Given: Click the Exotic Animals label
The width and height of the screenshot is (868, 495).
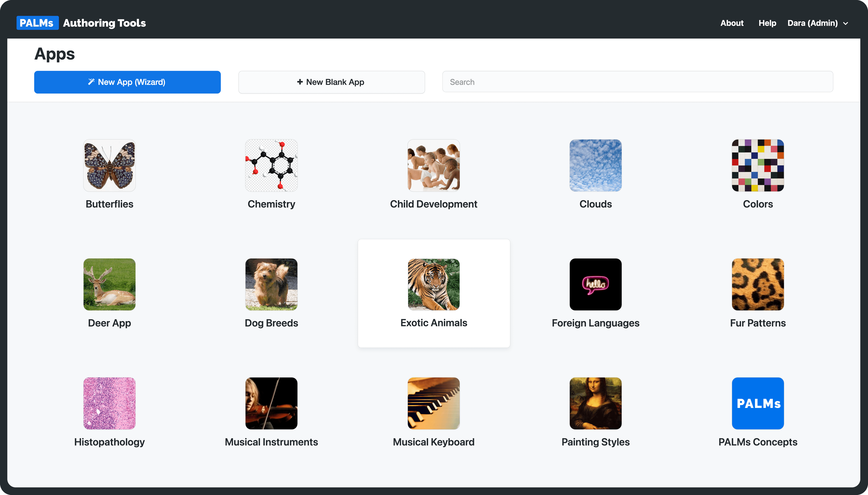Looking at the screenshot, I should coord(434,323).
